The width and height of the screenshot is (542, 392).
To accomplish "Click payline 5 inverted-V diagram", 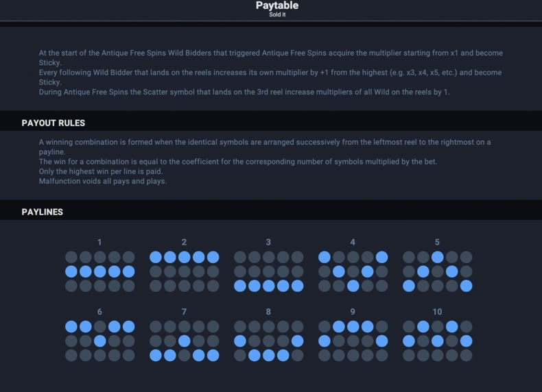I will 437,271.
